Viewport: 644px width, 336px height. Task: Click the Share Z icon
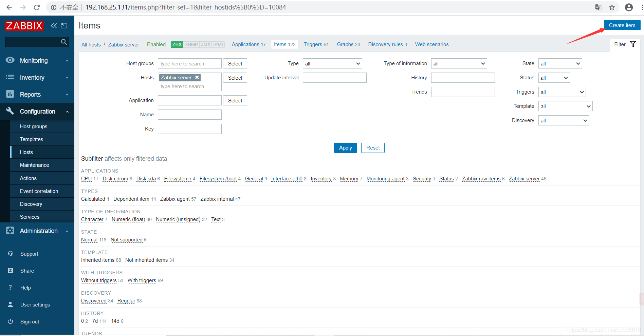[11, 270]
